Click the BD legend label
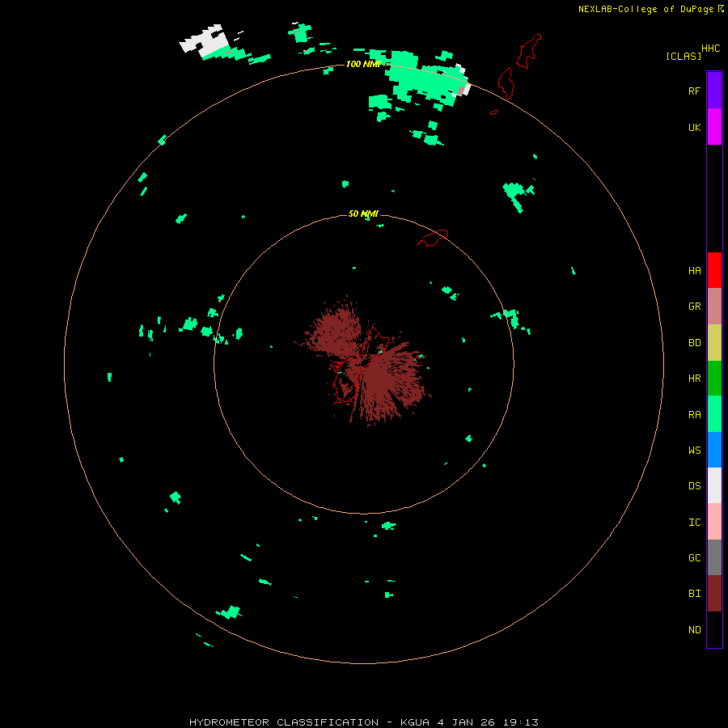The width and height of the screenshot is (728, 728). pyautogui.click(x=694, y=343)
